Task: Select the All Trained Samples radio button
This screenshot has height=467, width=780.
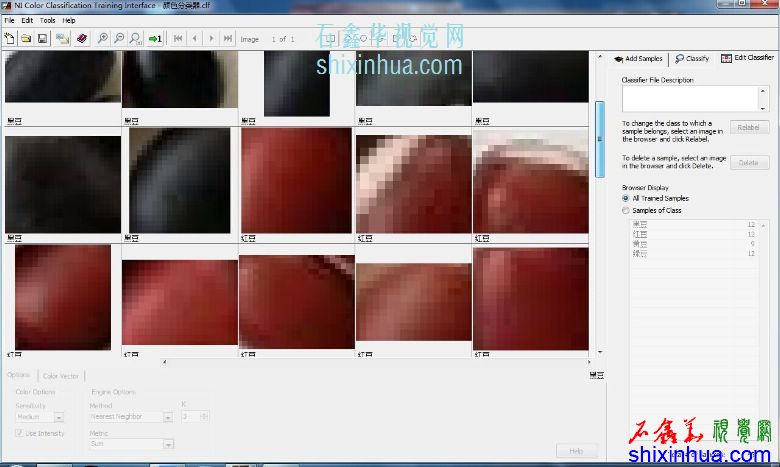Action: pos(626,198)
